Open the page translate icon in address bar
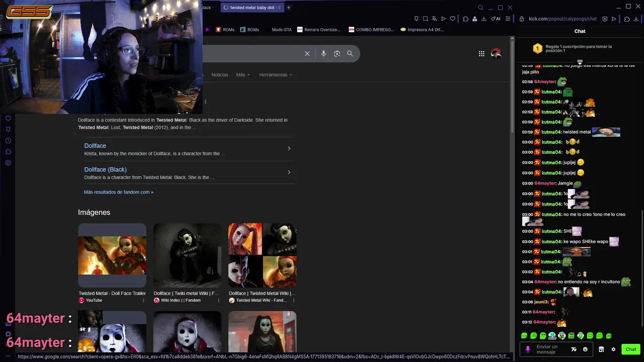 coord(434,19)
